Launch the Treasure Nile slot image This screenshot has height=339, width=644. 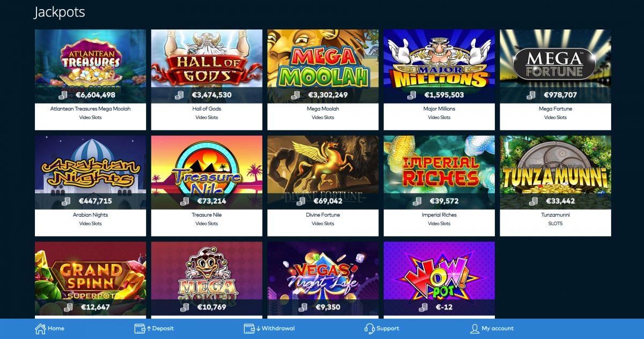(207, 172)
